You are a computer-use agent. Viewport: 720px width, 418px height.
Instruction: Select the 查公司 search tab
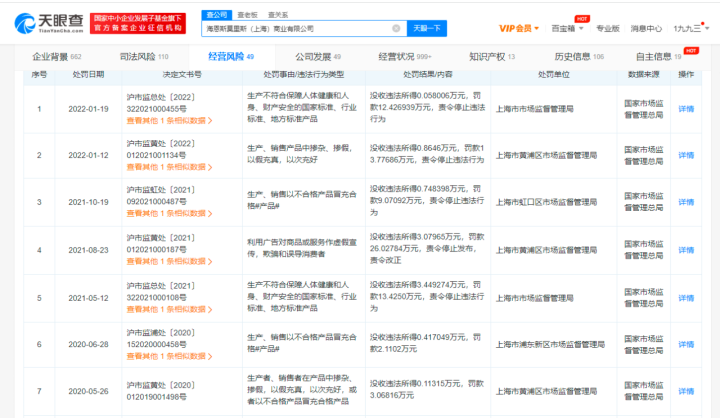217,15
